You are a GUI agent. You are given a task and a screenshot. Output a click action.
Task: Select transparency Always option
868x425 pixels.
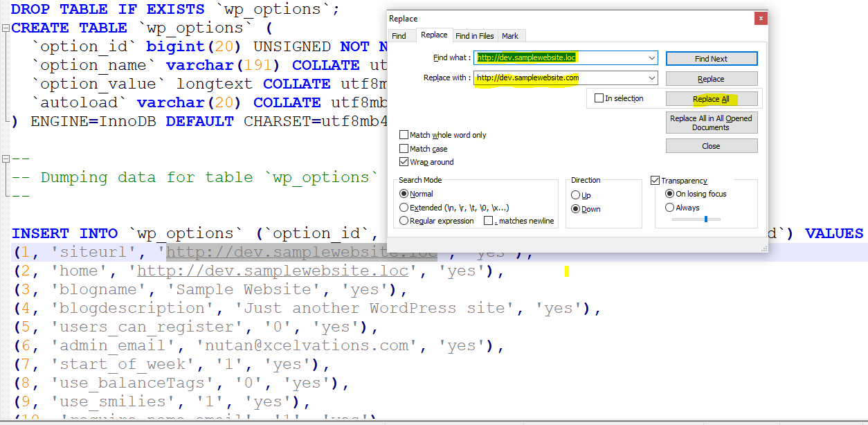click(x=682, y=208)
